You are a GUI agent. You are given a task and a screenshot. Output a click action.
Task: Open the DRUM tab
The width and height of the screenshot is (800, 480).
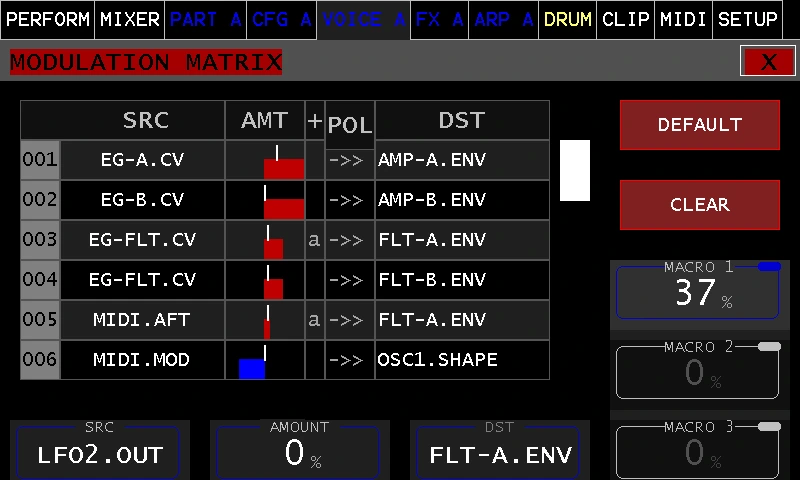567,19
